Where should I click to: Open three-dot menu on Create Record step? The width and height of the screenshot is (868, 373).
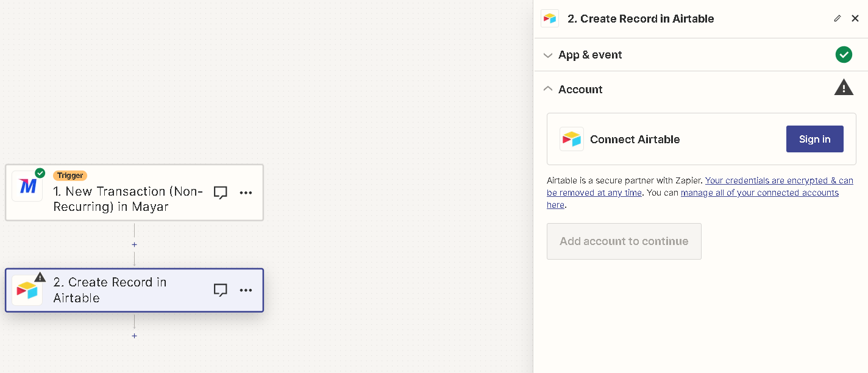(246, 290)
